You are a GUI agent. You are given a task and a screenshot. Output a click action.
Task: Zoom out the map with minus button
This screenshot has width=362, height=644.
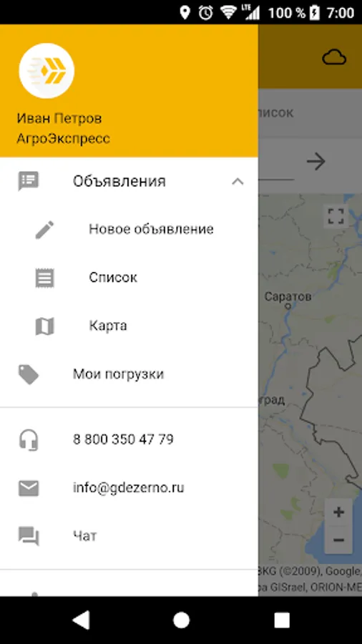338,540
